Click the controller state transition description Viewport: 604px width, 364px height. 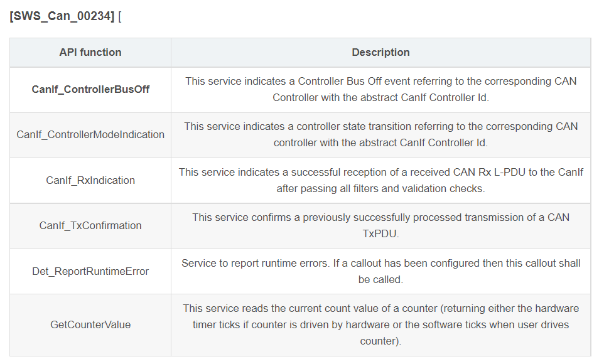coord(380,135)
